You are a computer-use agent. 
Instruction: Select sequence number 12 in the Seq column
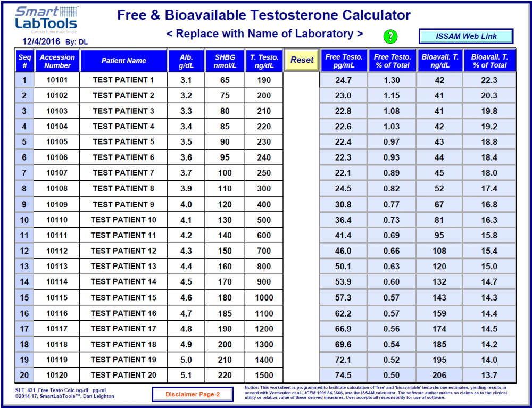tap(24, 251)
